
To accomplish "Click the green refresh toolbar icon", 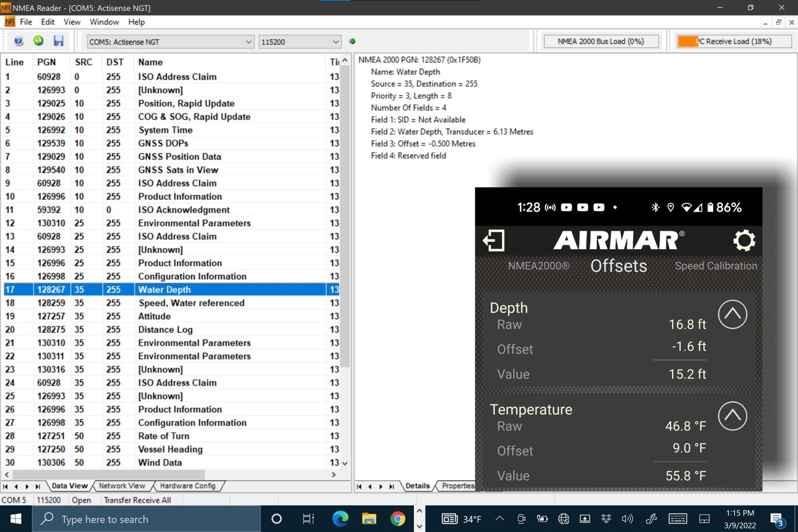I will (38, 41).
